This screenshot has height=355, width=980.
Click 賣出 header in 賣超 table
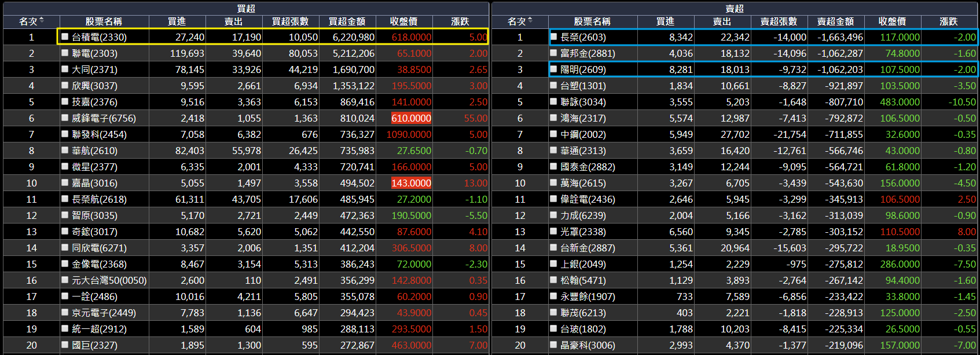722,21
